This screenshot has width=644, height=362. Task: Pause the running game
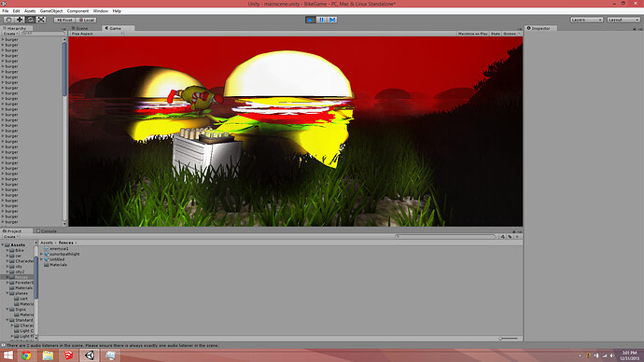pyautogui.click(x=321, y=20)
